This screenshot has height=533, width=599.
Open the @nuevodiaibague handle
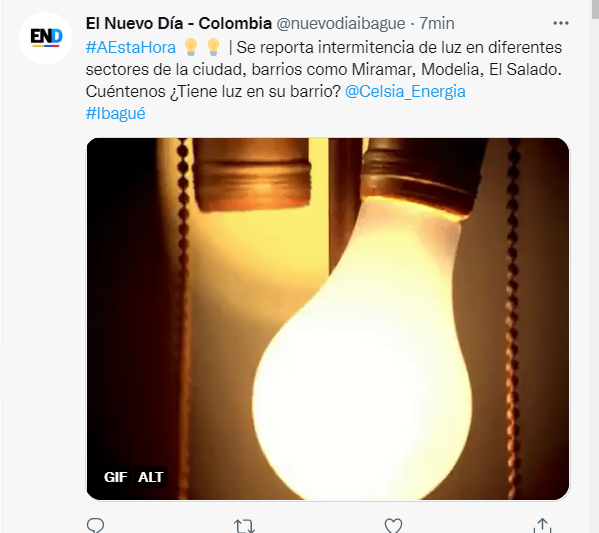[x=341, y=24]
